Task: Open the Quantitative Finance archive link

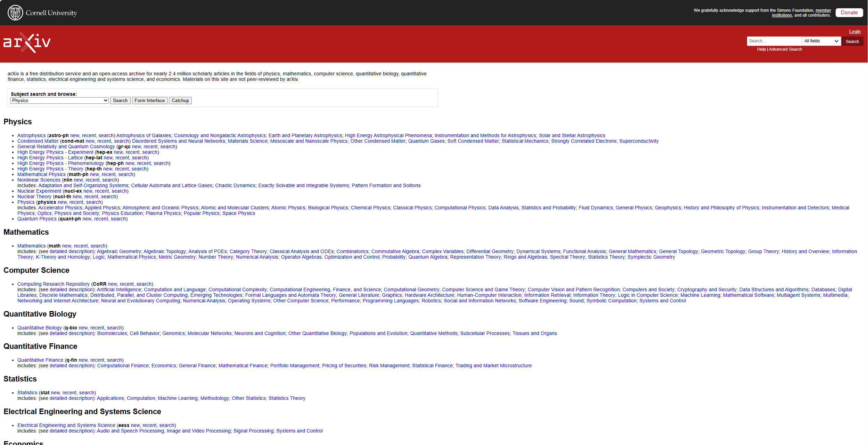Action: click(40, 360)
